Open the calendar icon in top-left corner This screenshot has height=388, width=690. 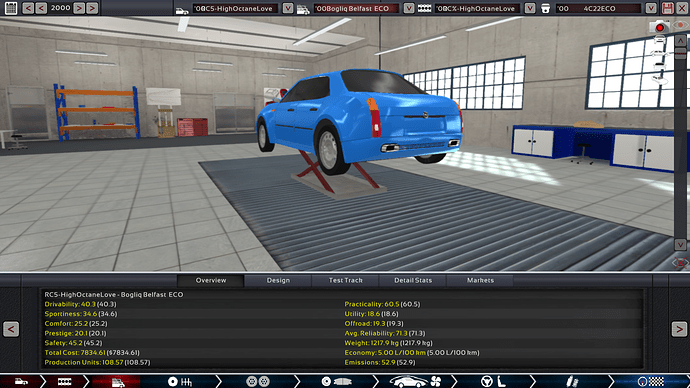[11, 8]
